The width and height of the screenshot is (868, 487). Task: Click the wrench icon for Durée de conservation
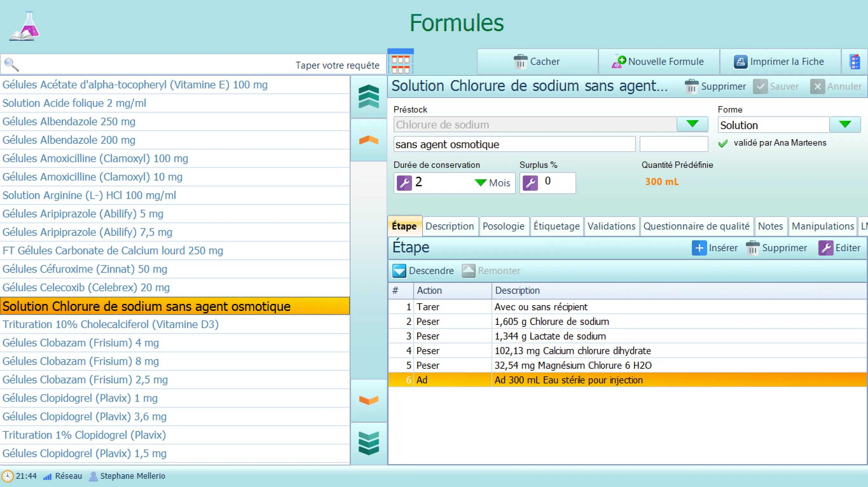(x=404, y=183)
